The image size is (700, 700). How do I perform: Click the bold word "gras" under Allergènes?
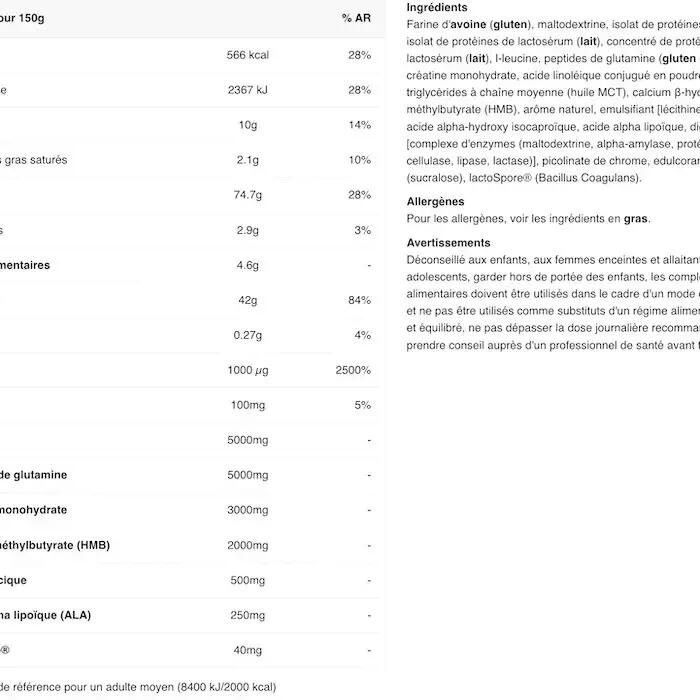tap(636, 219)
